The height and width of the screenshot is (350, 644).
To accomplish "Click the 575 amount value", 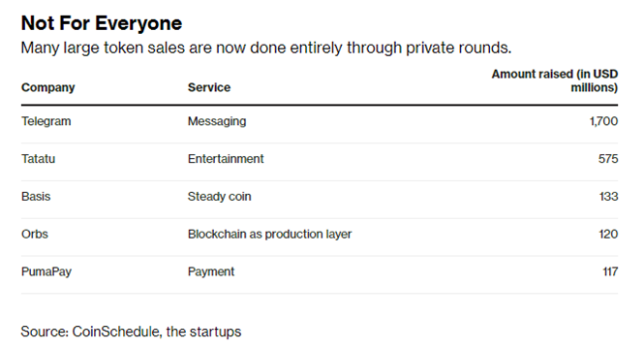I will pos(608,159).
